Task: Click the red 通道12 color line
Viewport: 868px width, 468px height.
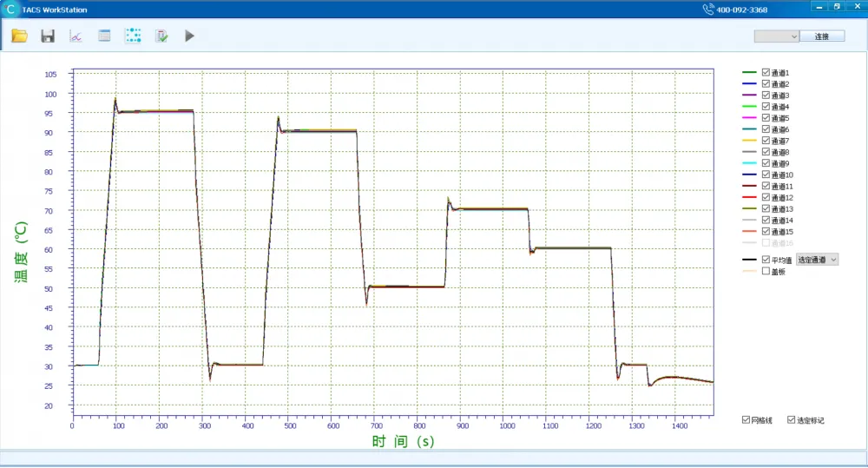Action: (749, 197)
